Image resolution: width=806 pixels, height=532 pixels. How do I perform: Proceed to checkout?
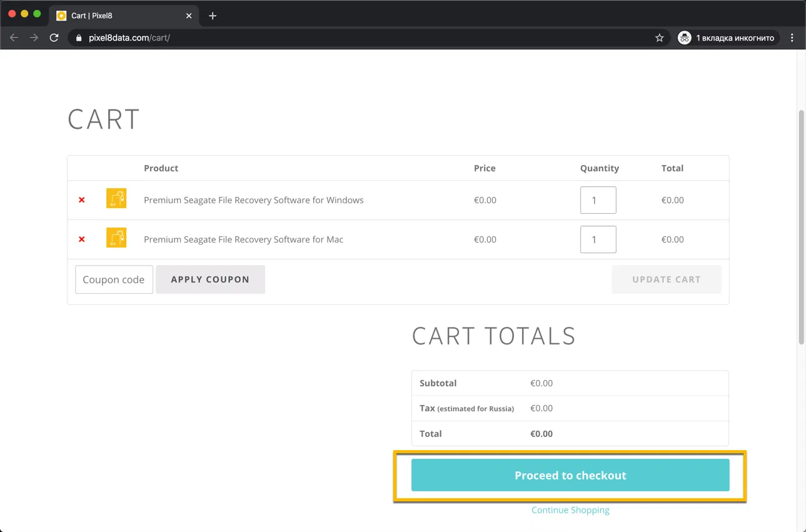570,475
